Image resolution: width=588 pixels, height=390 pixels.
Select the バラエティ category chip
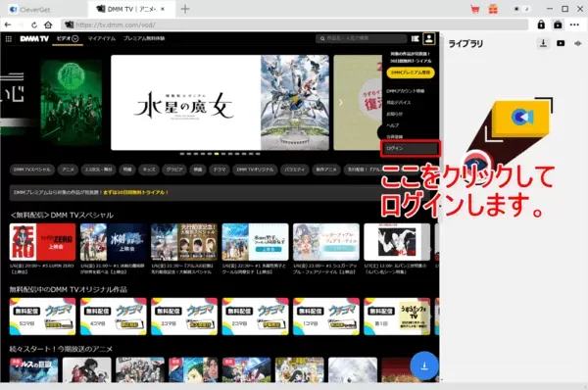pyautogui.click(x=294, y=170)
